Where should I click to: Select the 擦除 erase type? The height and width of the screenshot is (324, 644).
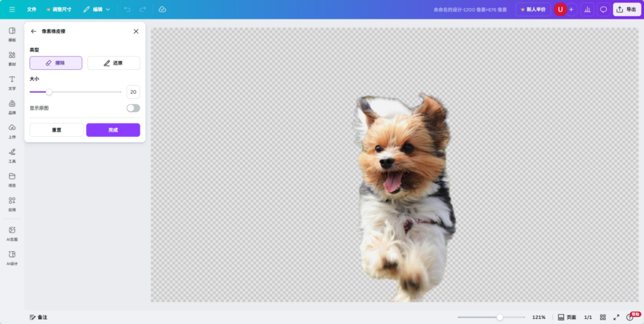(56, 63)
